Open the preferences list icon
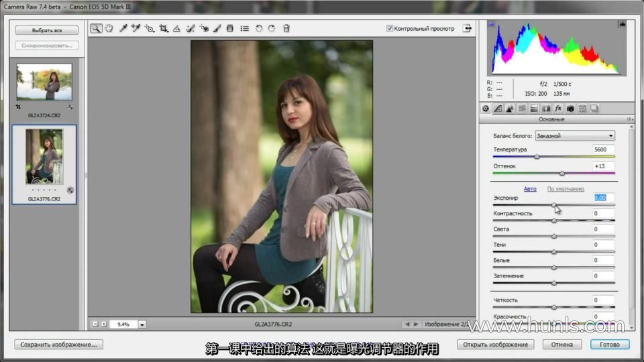 tap(244, 28)
